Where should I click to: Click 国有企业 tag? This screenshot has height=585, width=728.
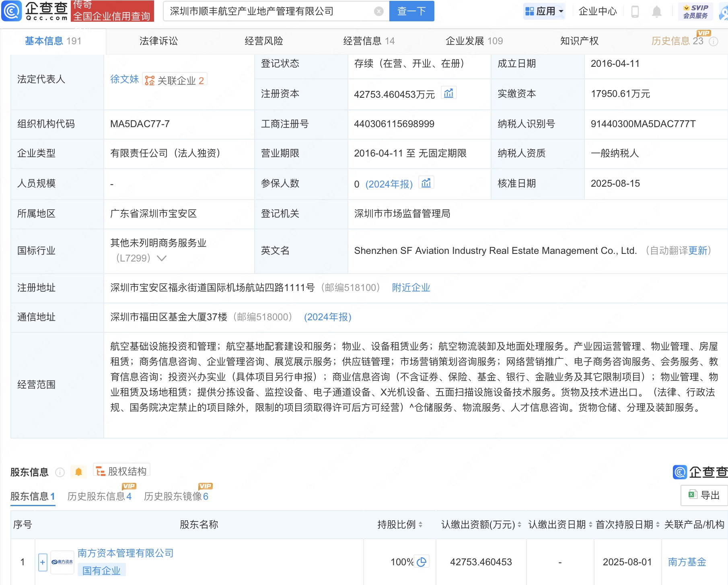click(102, 570)
